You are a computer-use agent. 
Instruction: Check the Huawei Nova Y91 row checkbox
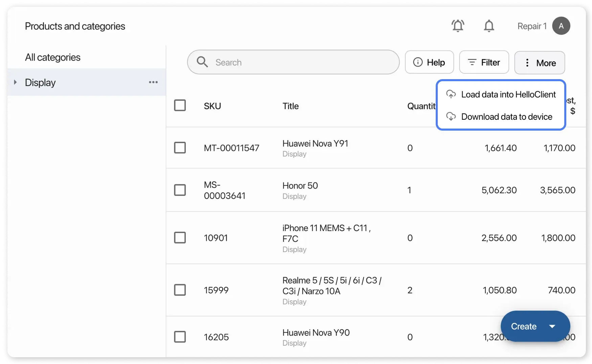click(x=180, y=148)
